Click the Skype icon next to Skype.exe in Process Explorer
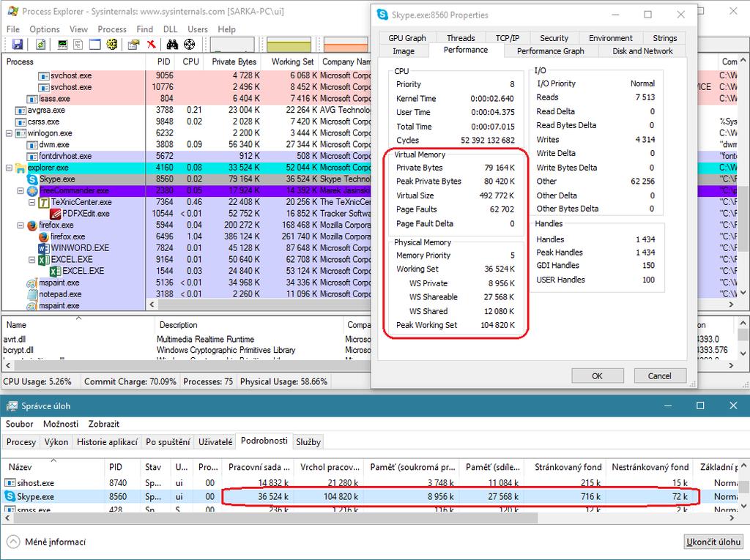 pyautogui.click(x=32, y=179)
